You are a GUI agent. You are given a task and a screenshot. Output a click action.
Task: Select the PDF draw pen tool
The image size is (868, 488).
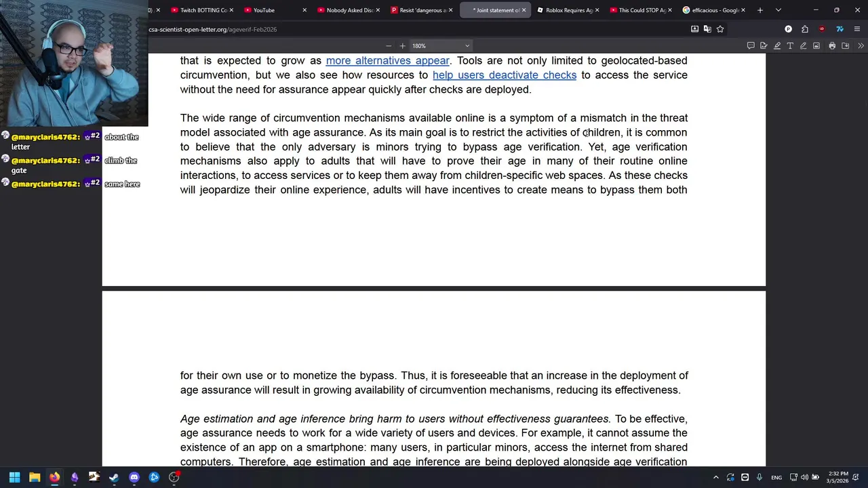(x=803, y=46)
